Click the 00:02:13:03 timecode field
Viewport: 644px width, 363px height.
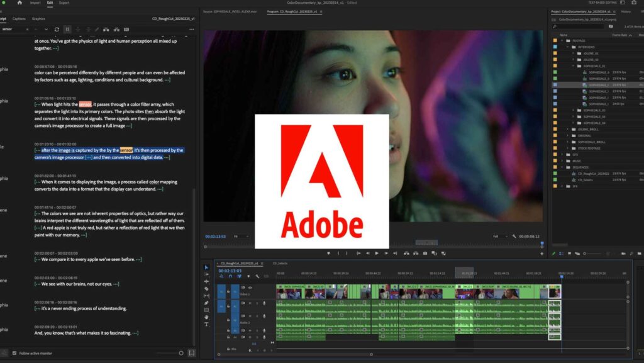point(231,269)
